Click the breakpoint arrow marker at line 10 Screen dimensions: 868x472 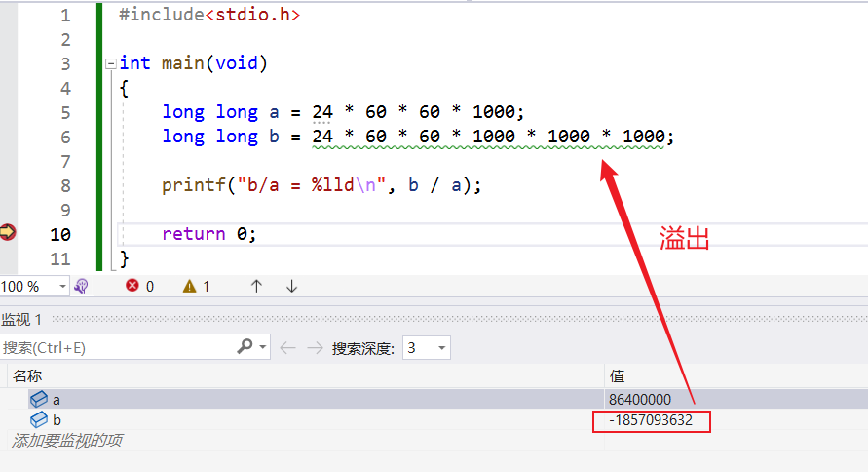click(8, 232)
